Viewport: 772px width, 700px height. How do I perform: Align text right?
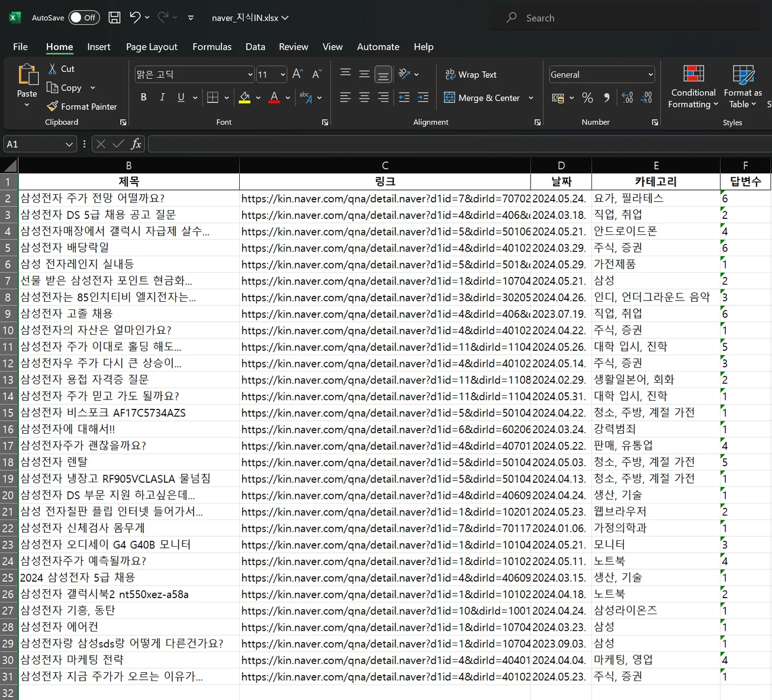pos(384,98)
